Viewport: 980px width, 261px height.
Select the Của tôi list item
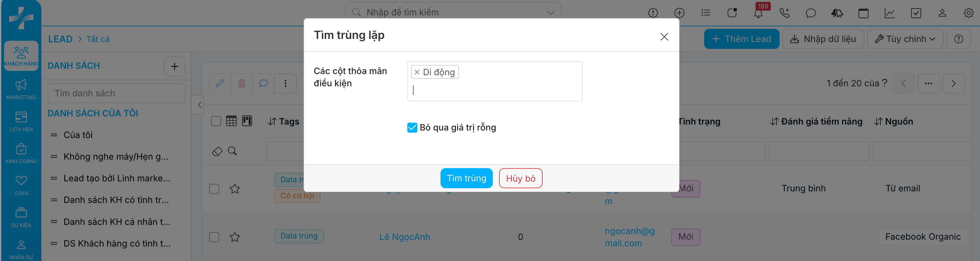[78, 135]
